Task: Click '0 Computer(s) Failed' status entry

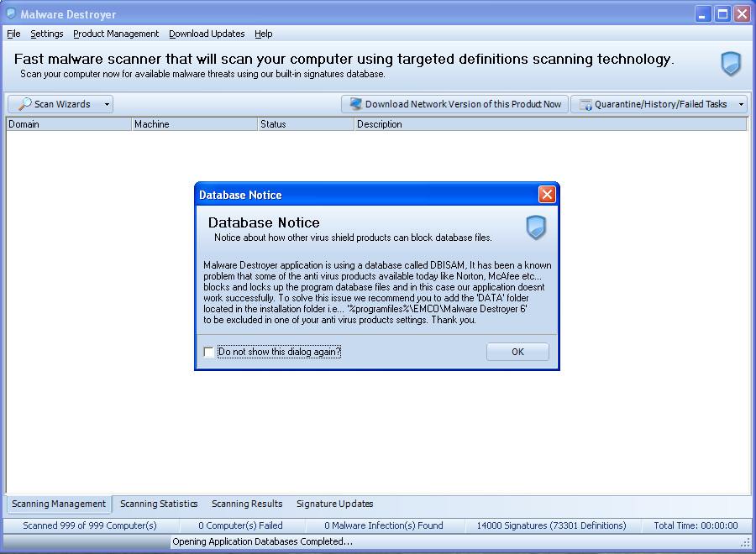Action: click(240, 525)
